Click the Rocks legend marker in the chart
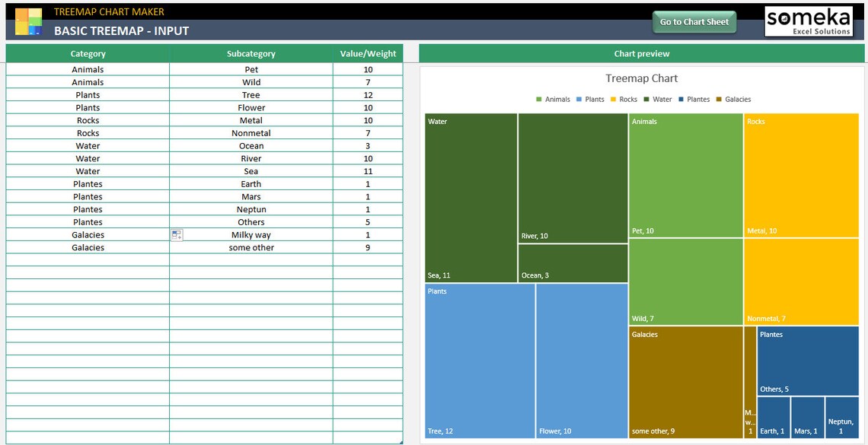Image resolution: width=868 pixels, height=445 pixels. [x=612, y=99]
